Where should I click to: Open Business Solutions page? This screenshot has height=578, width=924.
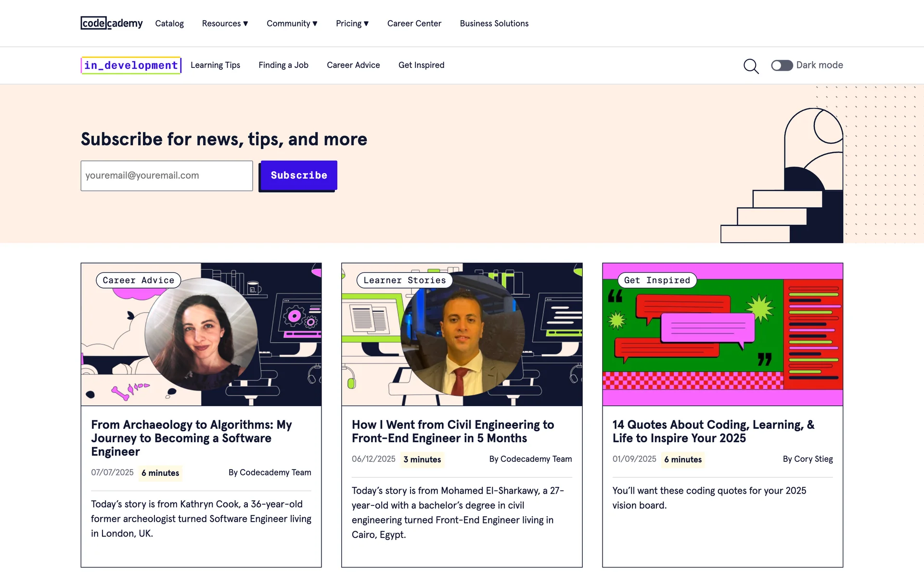[x=494, y=23]
